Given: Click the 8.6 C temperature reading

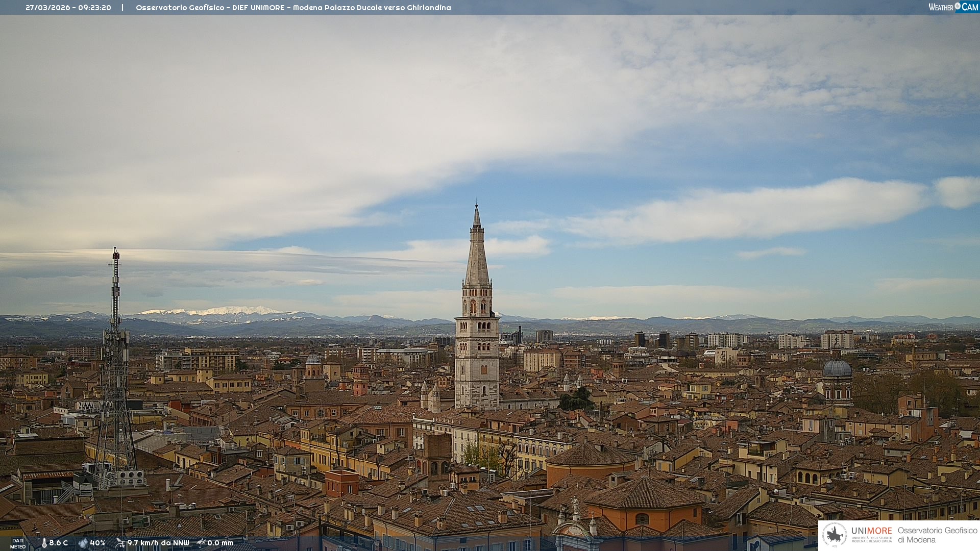Looking at the screenshot, I should pyautogui.click(x=59, y=543).
